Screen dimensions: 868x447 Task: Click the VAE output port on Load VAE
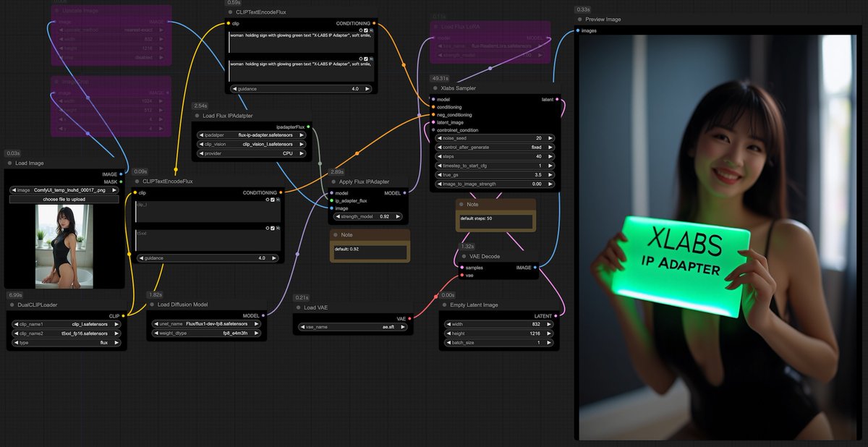click(x=410, y=318)
